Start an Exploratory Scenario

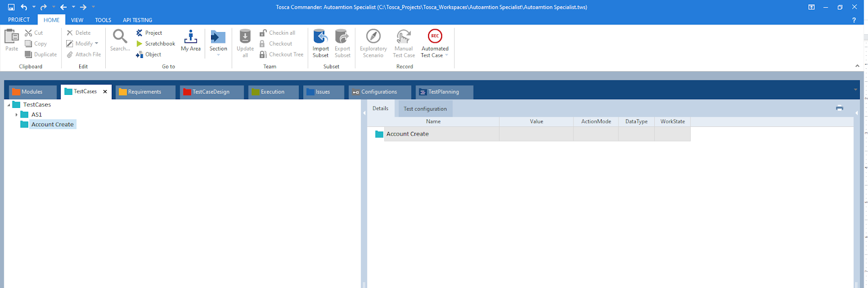point(373,43)
